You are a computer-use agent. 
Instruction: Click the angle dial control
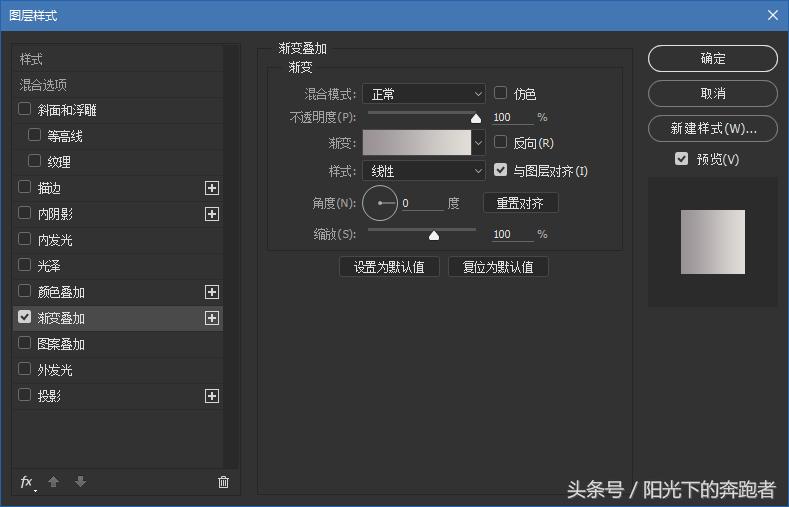pos(380,203)
